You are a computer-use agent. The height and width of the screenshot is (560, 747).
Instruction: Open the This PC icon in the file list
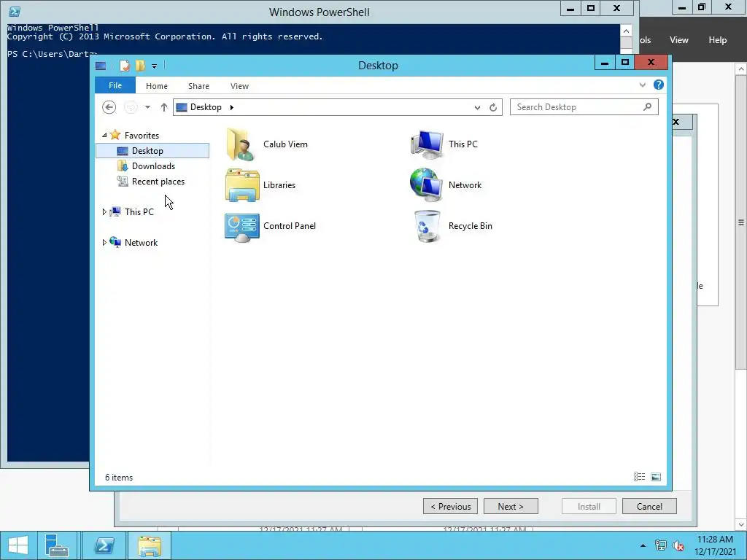click(x=427, y=144)
